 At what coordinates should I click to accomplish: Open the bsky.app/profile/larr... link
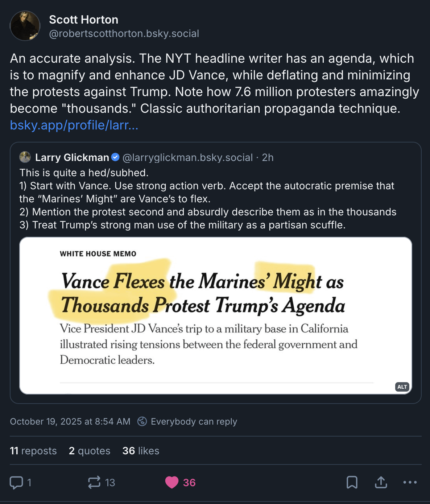coord(74,125)
